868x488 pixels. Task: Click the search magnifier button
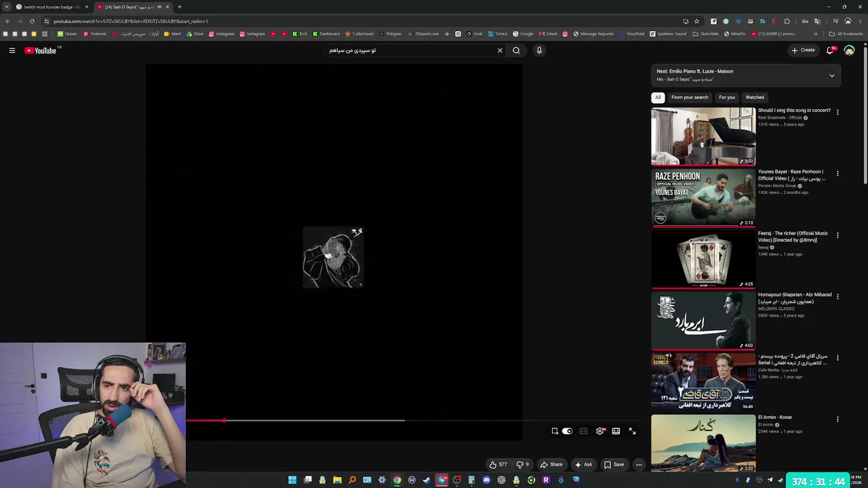[x=517, y=50]
